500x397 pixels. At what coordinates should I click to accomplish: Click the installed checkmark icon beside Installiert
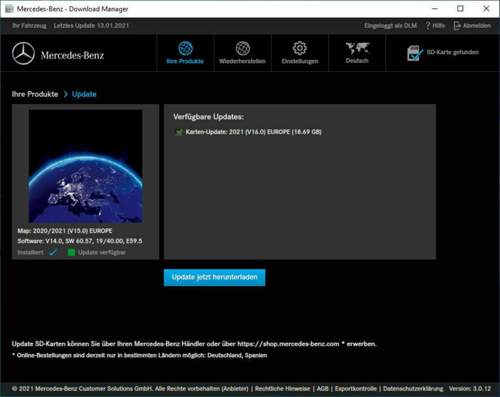click(x=53, y=252)
